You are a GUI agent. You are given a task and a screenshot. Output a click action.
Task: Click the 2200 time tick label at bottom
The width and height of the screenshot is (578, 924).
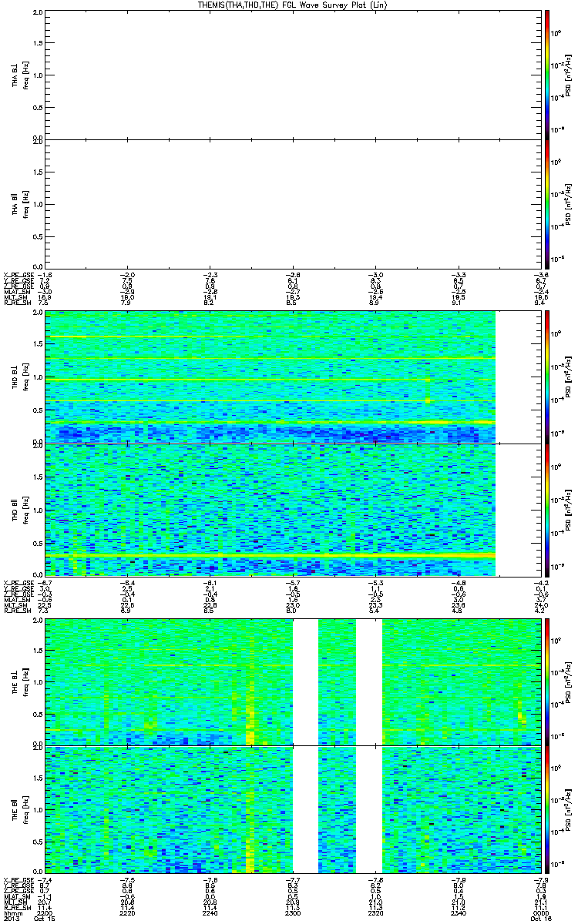(x=45, y=912)
